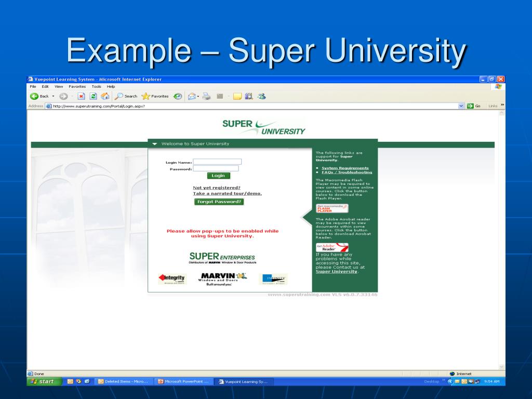Open the Edit menu

pos(45,87)
